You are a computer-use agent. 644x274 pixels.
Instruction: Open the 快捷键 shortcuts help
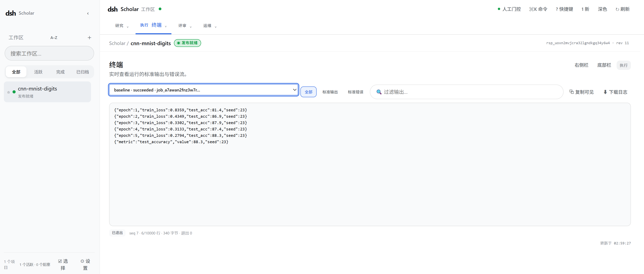[564, 9]
